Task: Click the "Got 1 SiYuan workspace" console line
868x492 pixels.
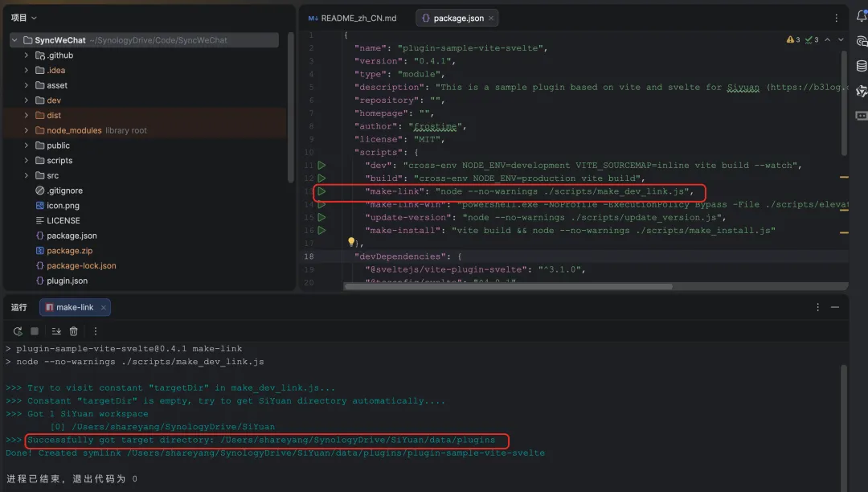Action: 77,413
